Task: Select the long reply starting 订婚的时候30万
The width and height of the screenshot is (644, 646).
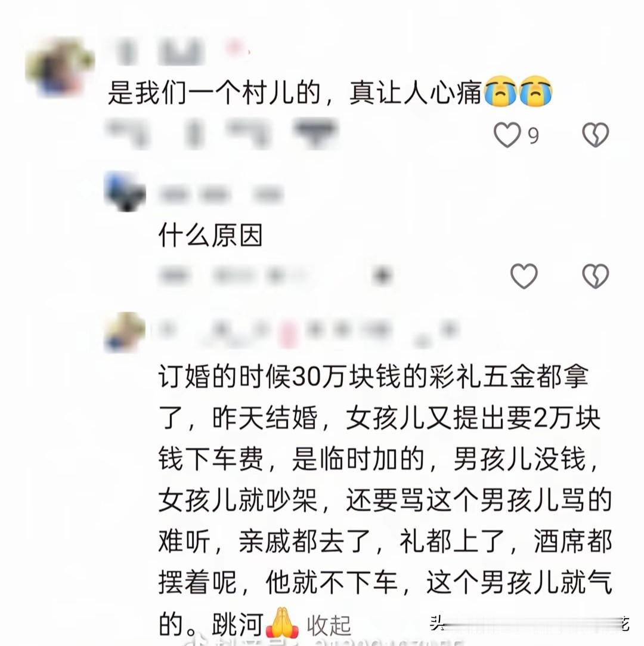Action: pyautogui.click(x=385, y=500)
